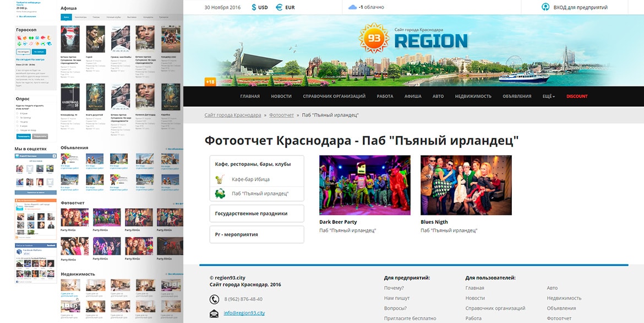Screen dimensions: 644x323
Task: Click the cloud weather icon
Action: coord(352,7)
